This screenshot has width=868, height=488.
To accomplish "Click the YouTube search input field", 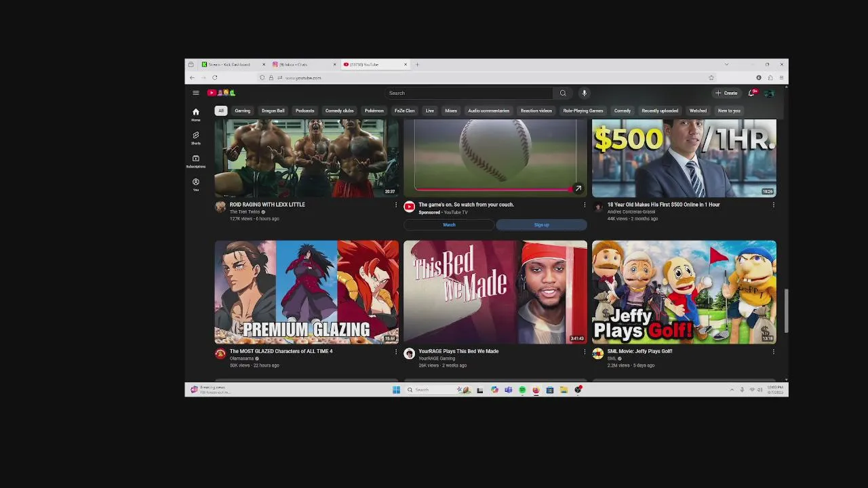I will pos(469,93).
